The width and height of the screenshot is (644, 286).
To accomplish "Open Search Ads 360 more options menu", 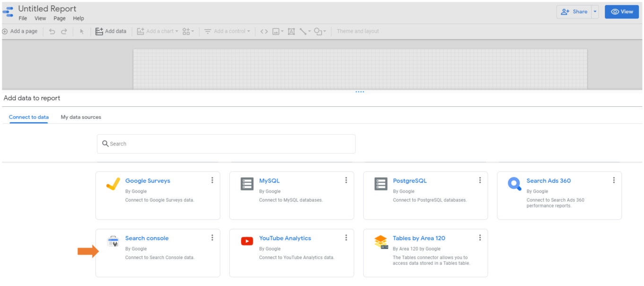I will 614,180.
